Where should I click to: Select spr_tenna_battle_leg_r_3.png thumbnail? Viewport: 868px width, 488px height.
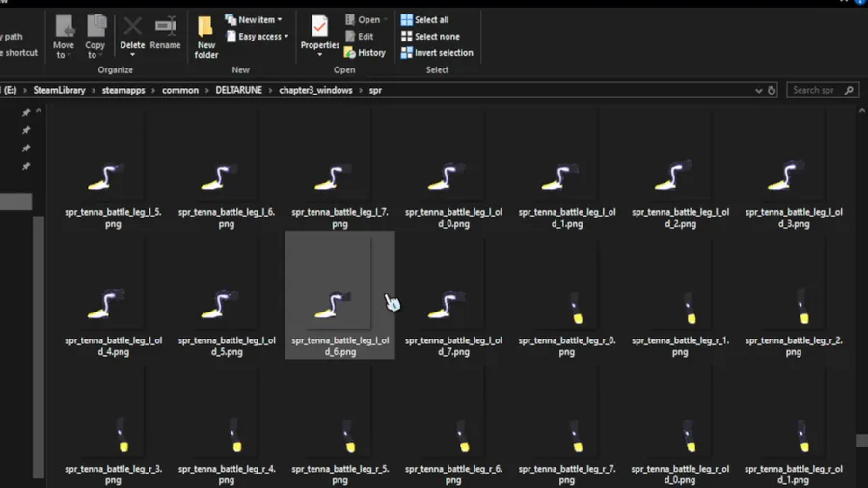coord(122,435)
